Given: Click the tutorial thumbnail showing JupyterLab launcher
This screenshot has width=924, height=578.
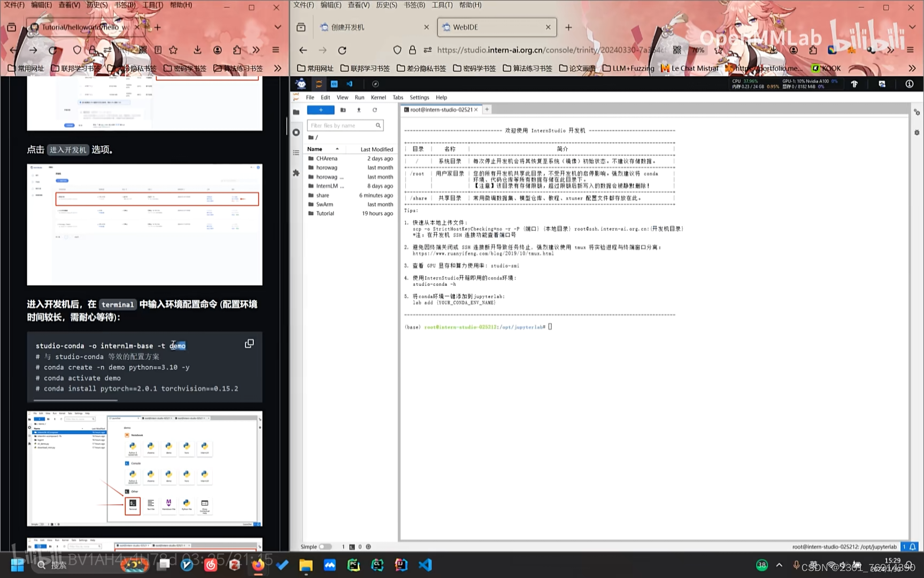Looking at the screenshot, I should [x=145, y=468].
